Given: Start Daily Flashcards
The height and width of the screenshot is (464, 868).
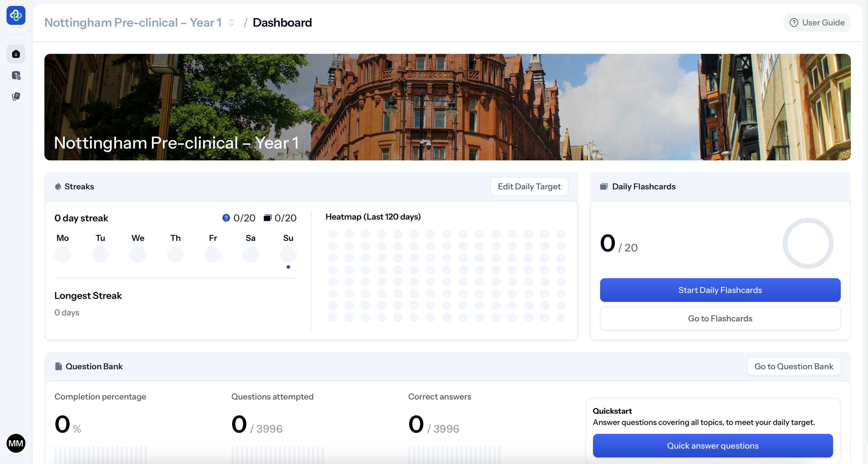Looking at the screenshot, I should pyautogui.click(x=720, y=290).
